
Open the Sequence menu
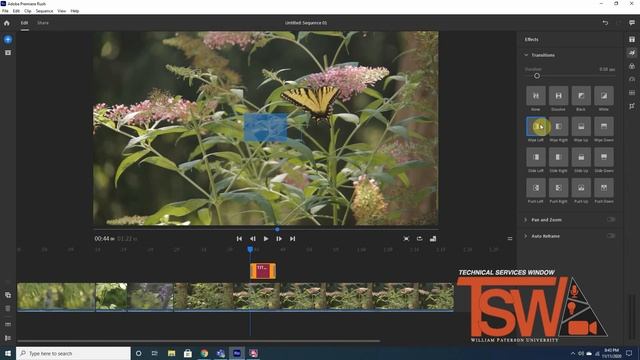coord(44,11)
